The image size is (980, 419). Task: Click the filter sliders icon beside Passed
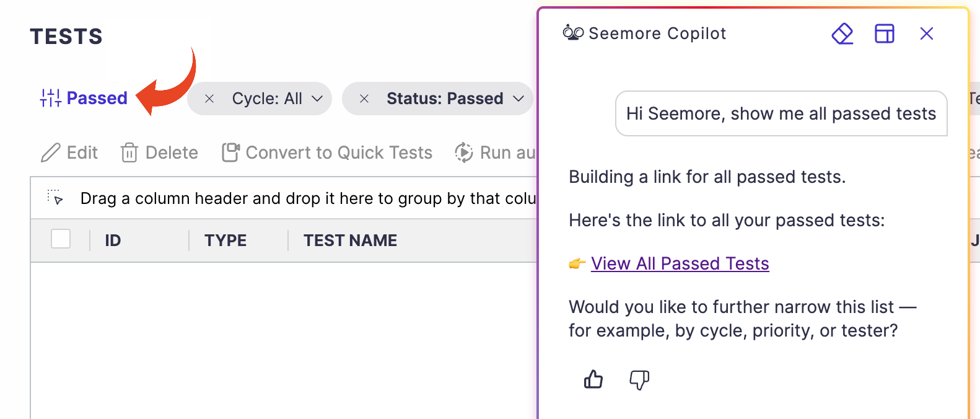pyautogui.click(x=51, y=98)
